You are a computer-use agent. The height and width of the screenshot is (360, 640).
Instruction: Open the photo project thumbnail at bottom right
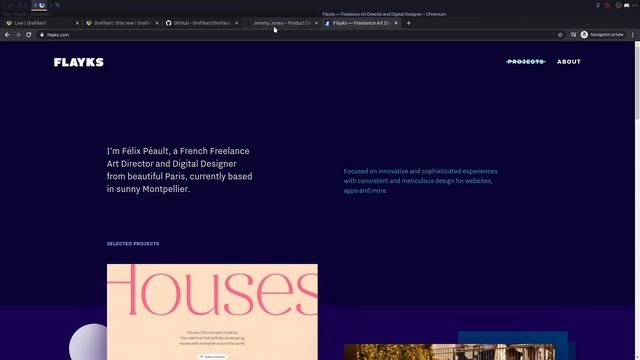449,352
